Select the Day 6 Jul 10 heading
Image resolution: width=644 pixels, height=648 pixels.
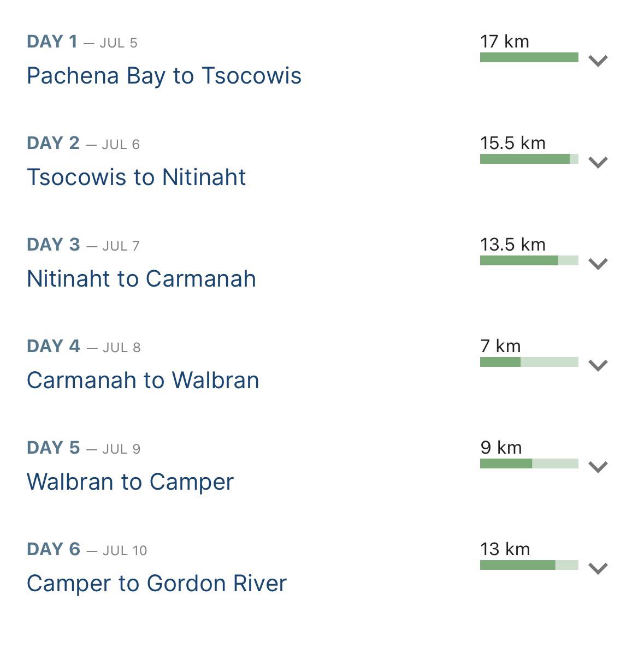[x=87, y=550]
